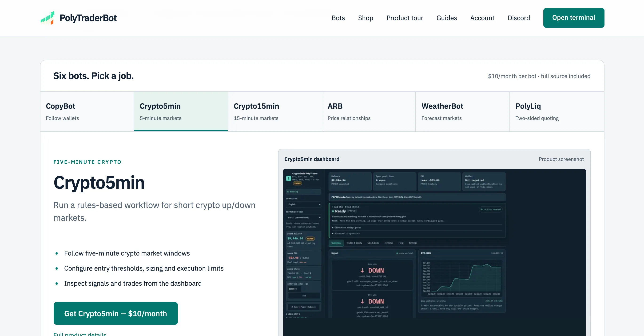Viewport: 644px width, 336px height.
Task: Click the PolyTraderBot brand name
Action: pos(88,18)
